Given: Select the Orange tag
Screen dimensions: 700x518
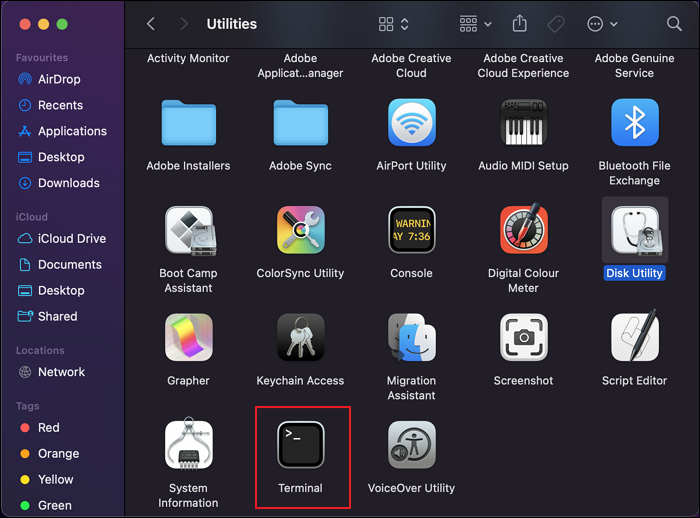Looking at the screenshot, I should [50, 454].
